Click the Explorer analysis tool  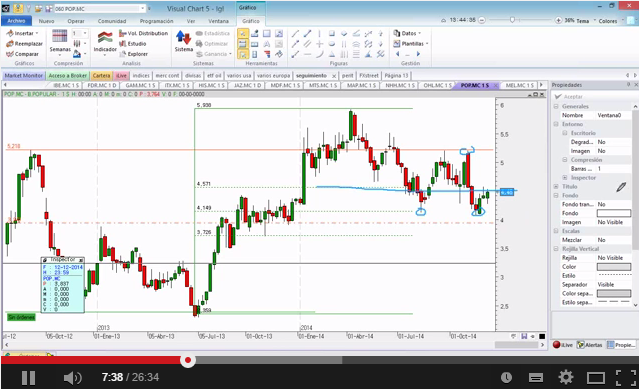[134, 54]
